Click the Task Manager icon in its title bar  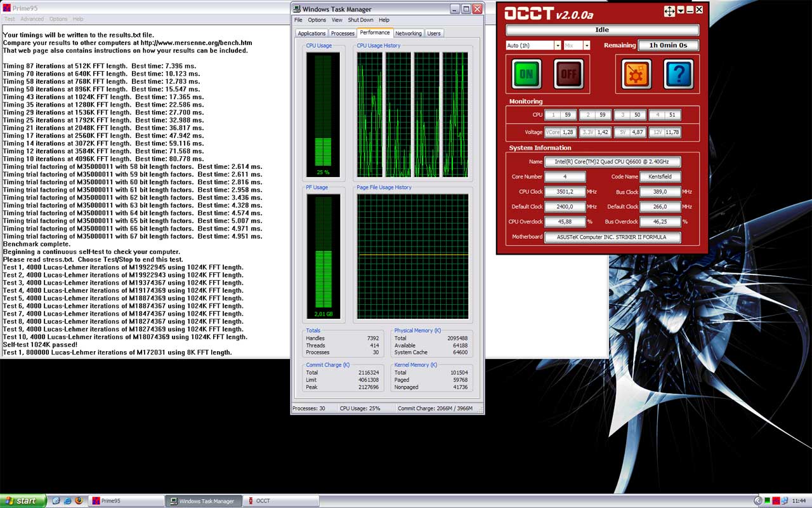[297, 9]
